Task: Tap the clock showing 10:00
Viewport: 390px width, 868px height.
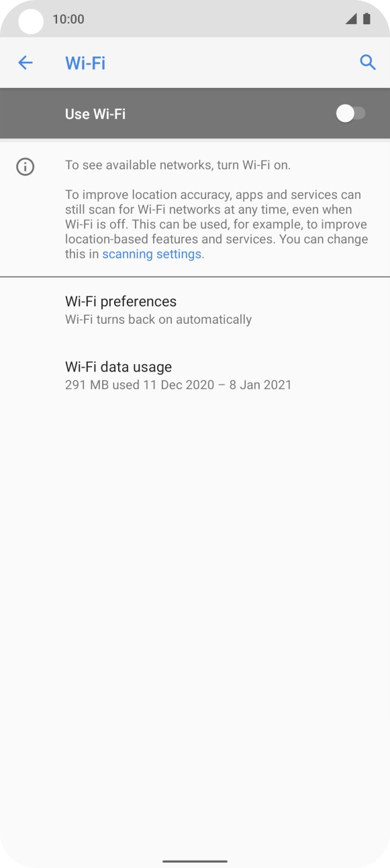Action: click(67, 19)
